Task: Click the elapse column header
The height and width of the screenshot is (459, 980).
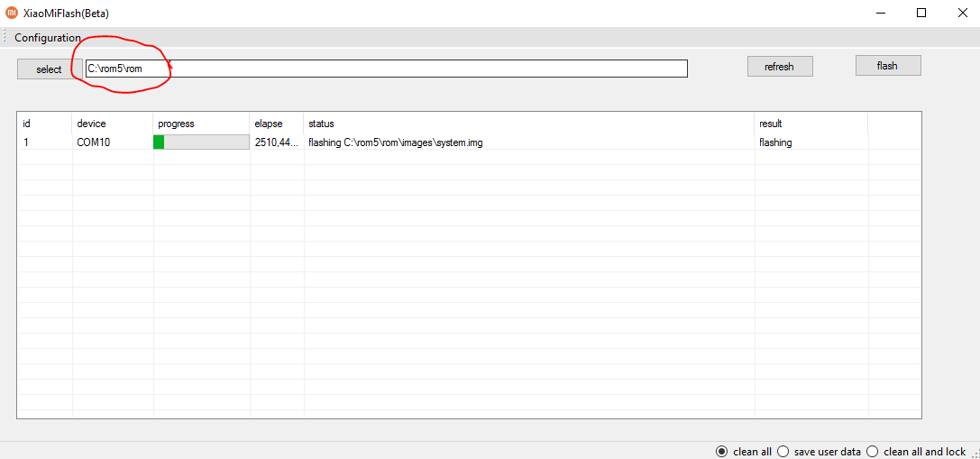Action: [x=277, y=124]
